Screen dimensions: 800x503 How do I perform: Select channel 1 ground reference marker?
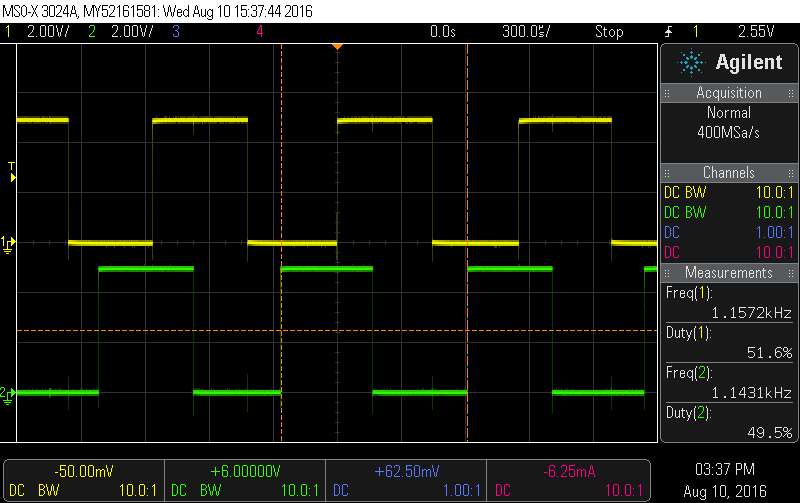[8, 243]
